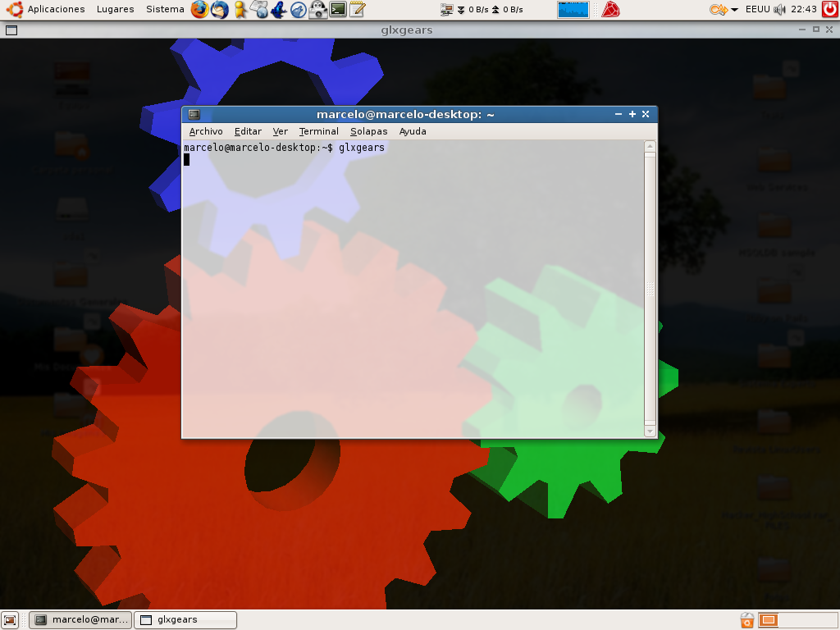Click the terminal vertical scrollbar track
The width and height of the screenshot is (840, 630).
point(650,289)
